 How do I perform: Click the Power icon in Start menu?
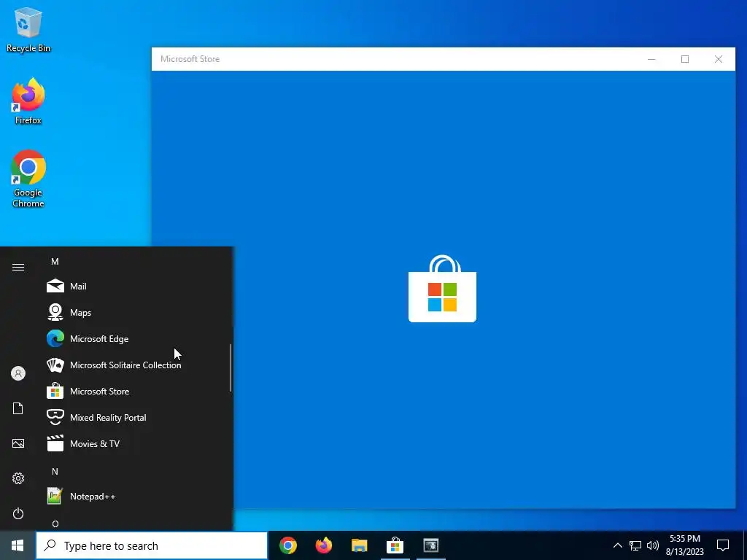click(x=18, y=513)
